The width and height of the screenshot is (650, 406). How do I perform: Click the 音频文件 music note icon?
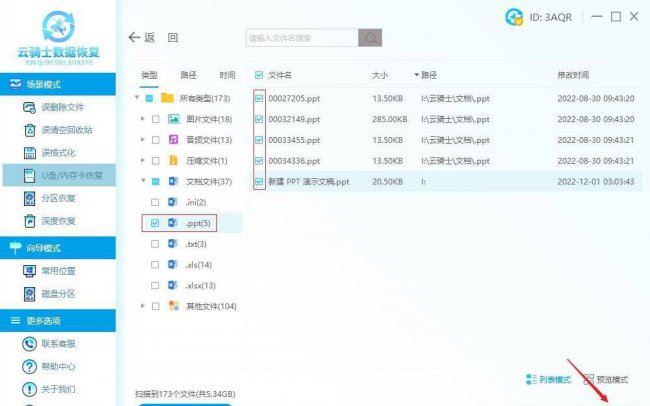click(x=174, y=140)
